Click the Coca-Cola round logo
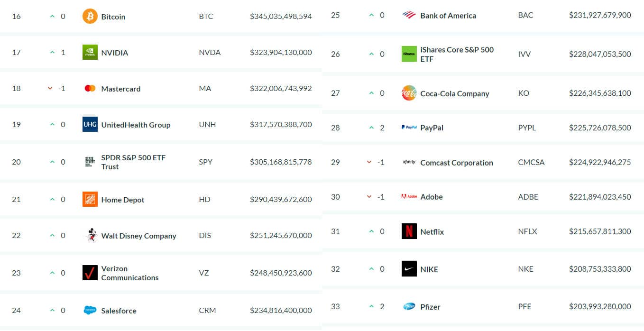 pos(409,93)
